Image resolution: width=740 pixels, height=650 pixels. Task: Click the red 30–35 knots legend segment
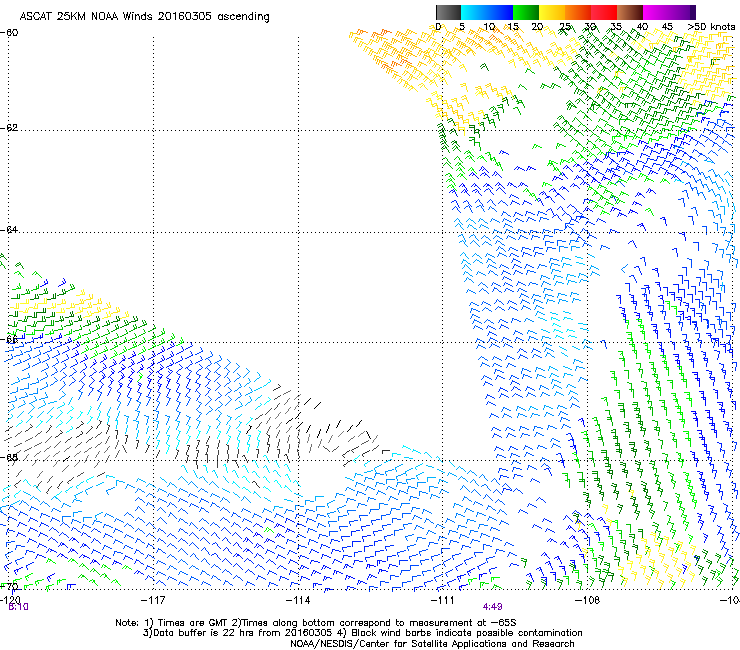tap(604, 12)
